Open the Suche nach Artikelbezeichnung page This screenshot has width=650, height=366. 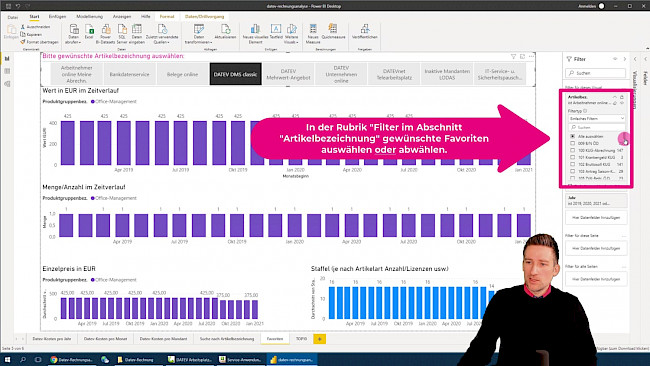click(x=227, y=339)
